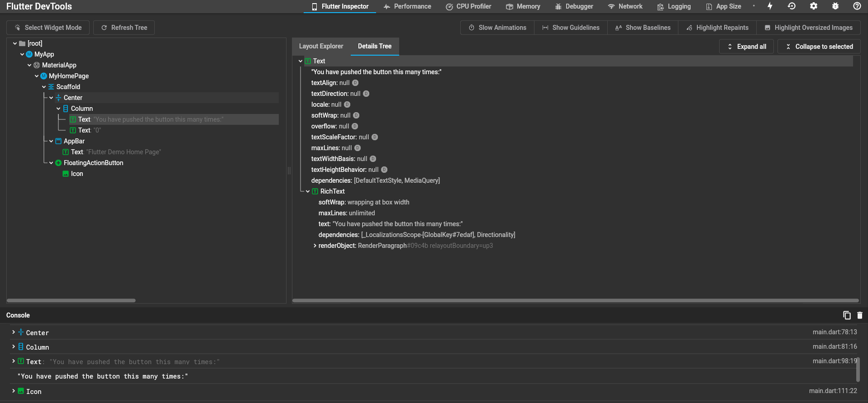
Task: Click details tree horizontal scrollbar
Action: (576, 300)
